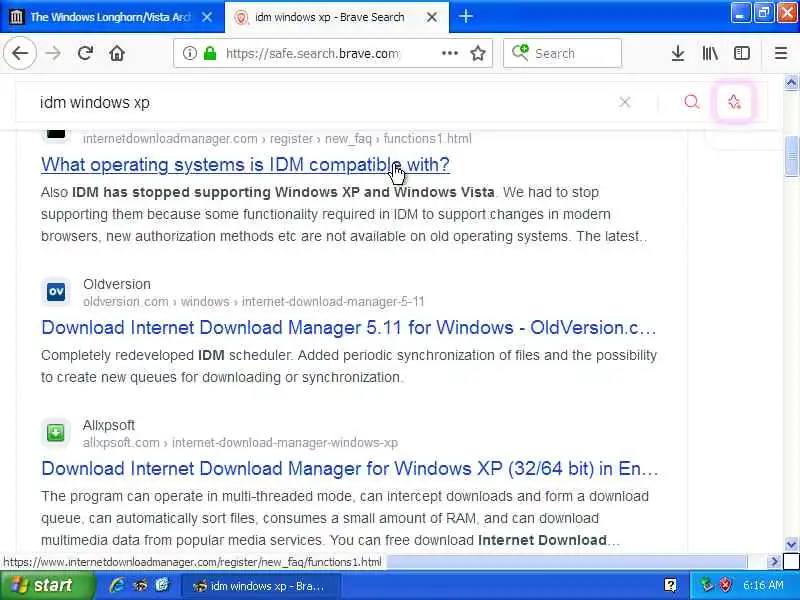The image size is (800, 600).
Task: Show site information icon in address bar
Action: (x=189, y=53)
